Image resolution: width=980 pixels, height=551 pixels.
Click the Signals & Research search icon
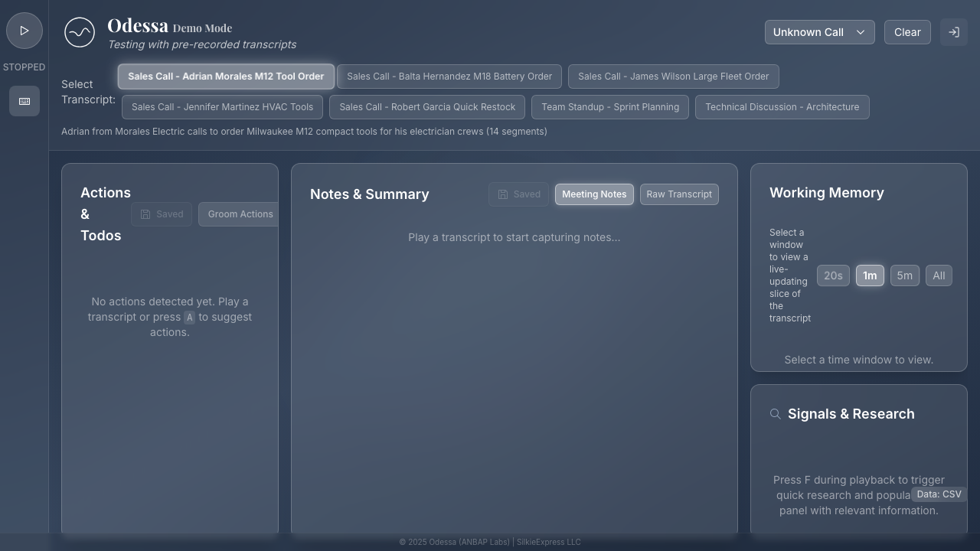click(x=775, y=414)
